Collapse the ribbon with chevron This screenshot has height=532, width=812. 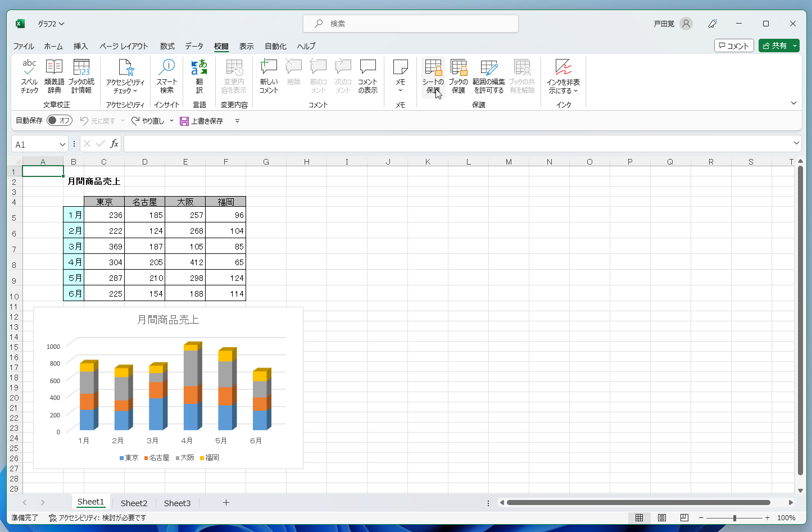pyautogui.click(x=793, y=103)
